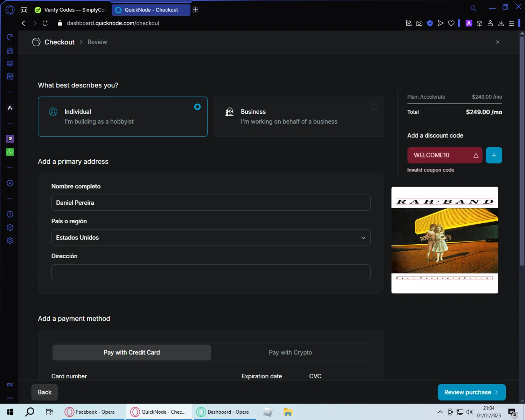Open Windows Start menu
Image resolution: width=525 pixels, height=420 pixels.
(x=10, y=412)
